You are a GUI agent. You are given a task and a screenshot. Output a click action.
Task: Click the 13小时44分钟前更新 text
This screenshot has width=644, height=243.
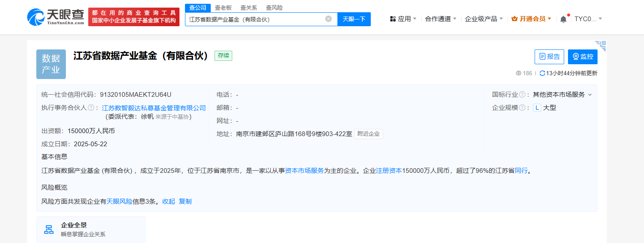pyautogui.click(x=572, y=73)
